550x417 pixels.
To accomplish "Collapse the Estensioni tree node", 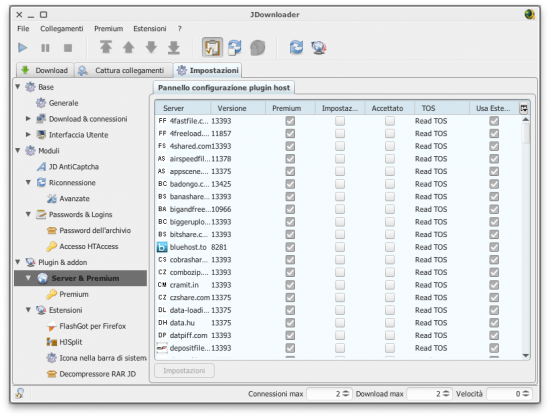I will click(x=28, y=310).
